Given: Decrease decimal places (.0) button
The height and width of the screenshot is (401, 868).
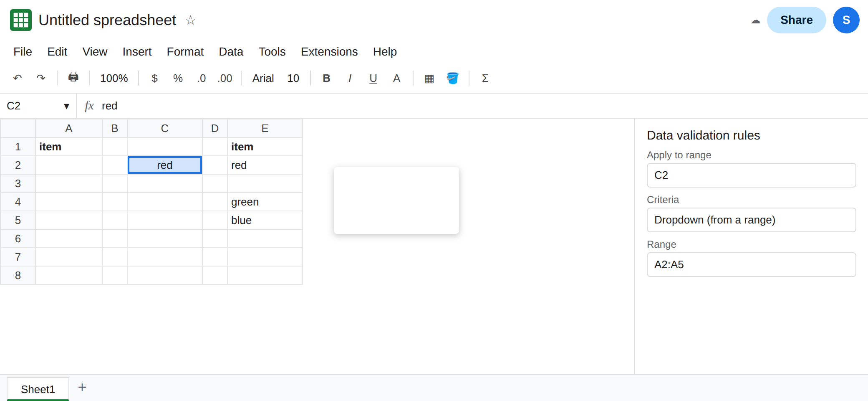Looking at the screenshot, I should click(x=201, y=78).
